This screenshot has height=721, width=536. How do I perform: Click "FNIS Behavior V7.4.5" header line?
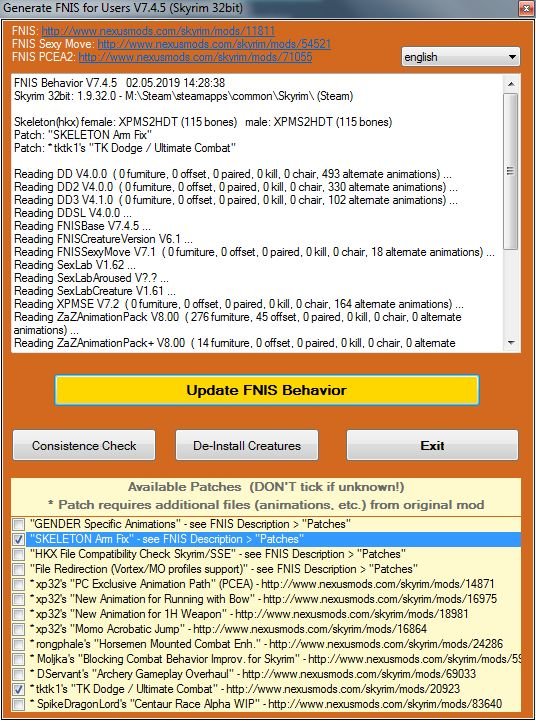click(x=120, y=83)
